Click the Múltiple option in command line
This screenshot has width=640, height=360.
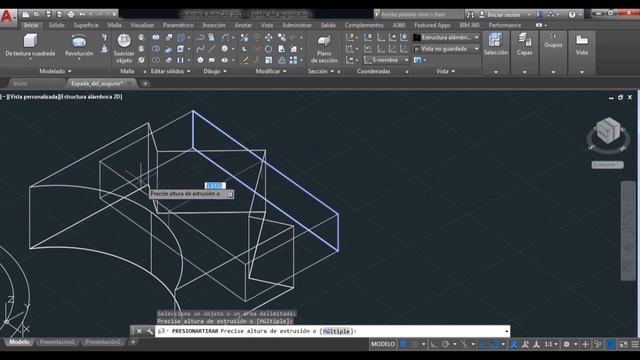tap(336, 331)
